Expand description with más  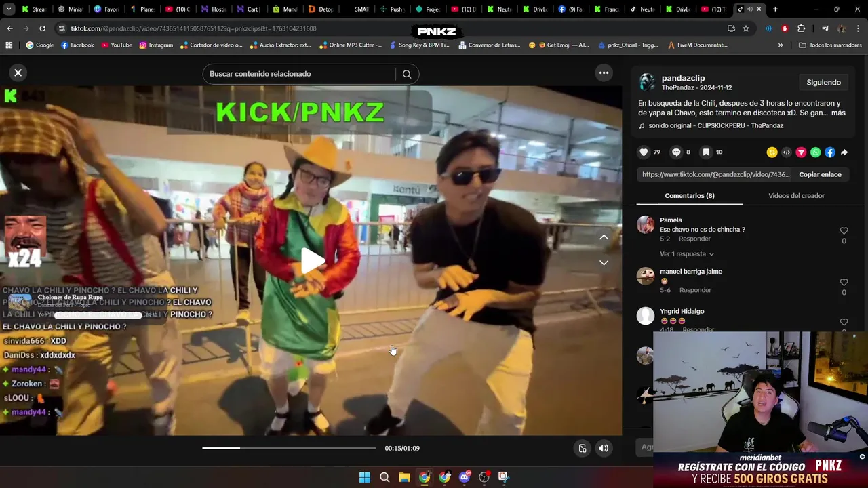(x=838, y=113)
